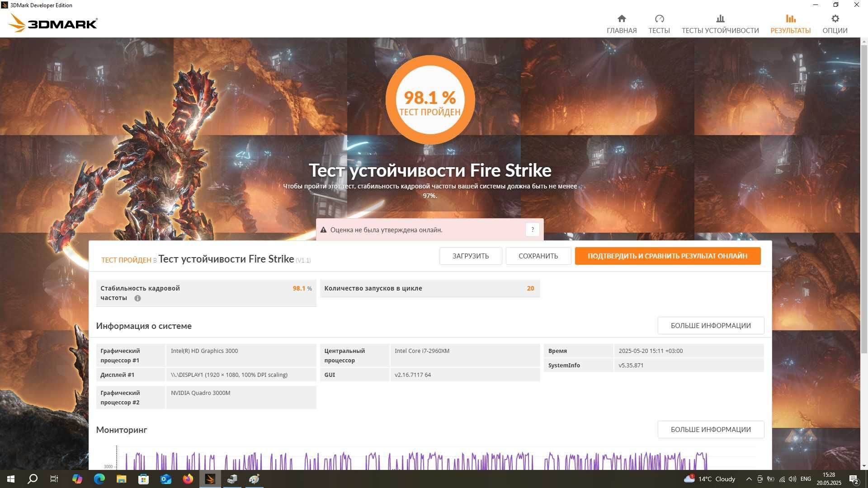
Task: Click the SystemInfo version v5.35.871
Action: [631, 365]
